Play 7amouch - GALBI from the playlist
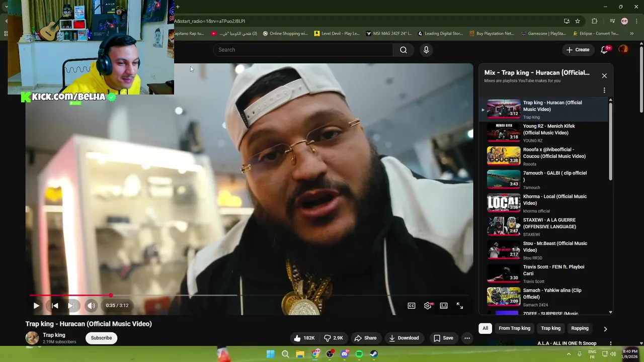This screenshot has width=644, height=362. (544, 180)
